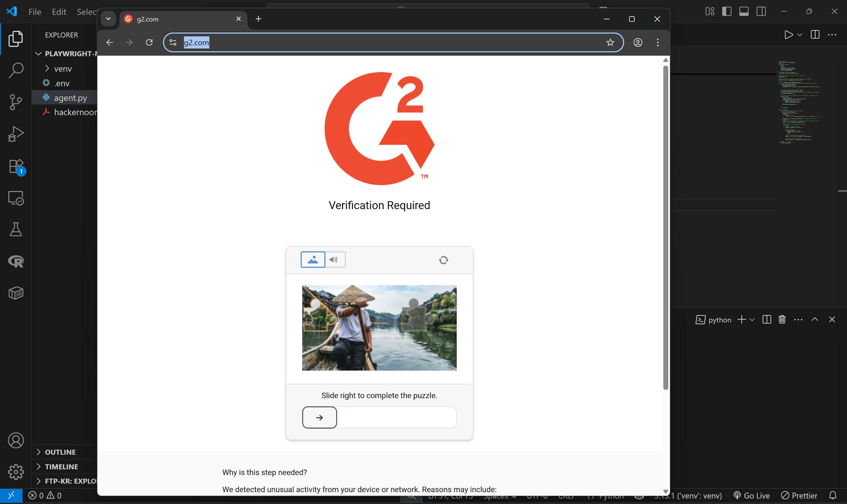Click the browser page vertical scrollbar

click(665, 228)
